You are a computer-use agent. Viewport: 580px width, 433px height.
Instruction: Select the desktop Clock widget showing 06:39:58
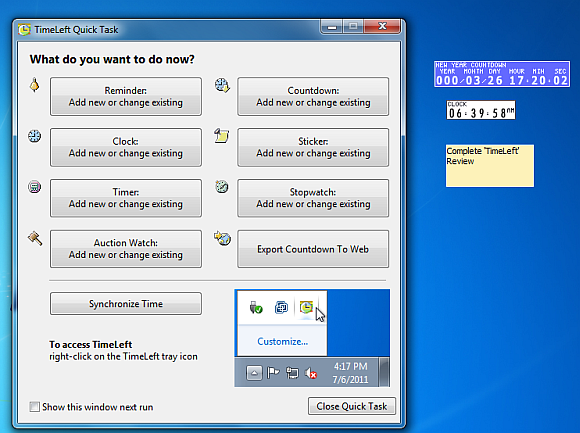(x=481, y=110)
